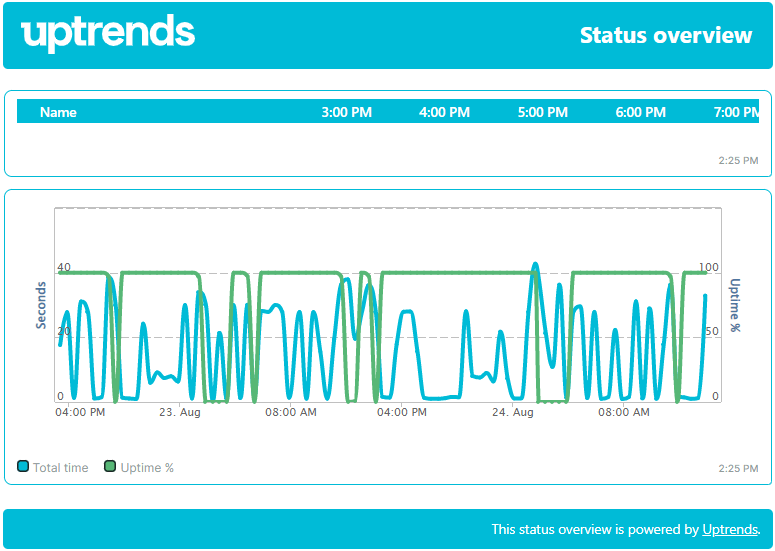The height and width of the screenshot is (551, 775).
Task: Select the 3:00 PM column header
Action: [x=346, y=112]
